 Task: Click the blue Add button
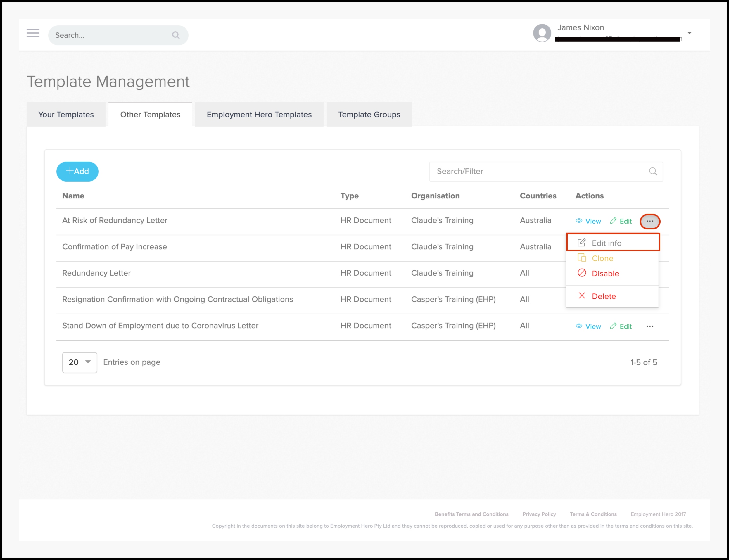(x=77, y=171)
